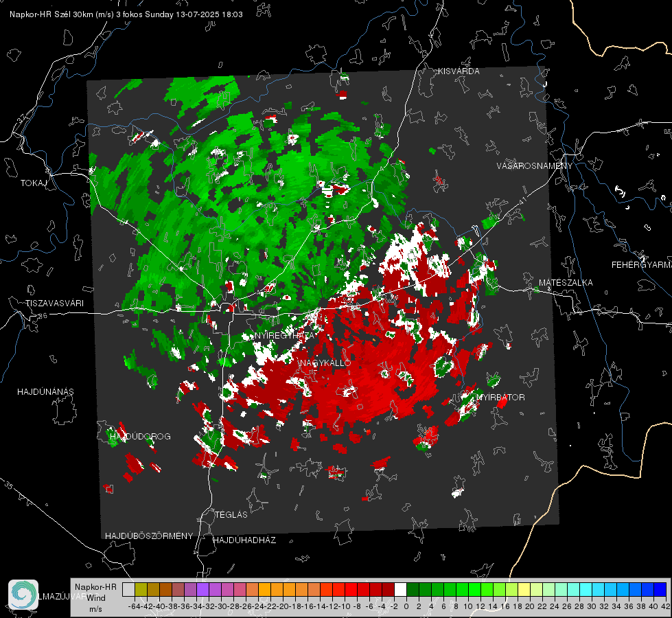Click the 42 value on the legend scale
672x618 pixels.
pos(666,606)
